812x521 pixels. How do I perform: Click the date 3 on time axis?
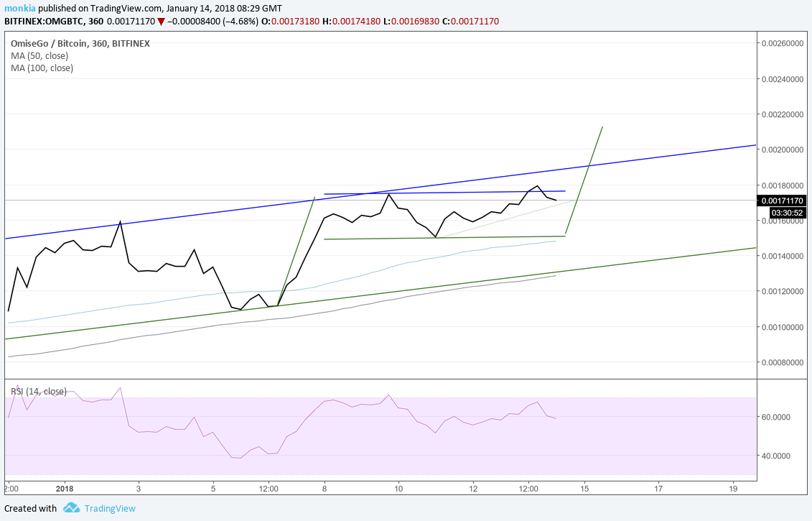(139, 489)
